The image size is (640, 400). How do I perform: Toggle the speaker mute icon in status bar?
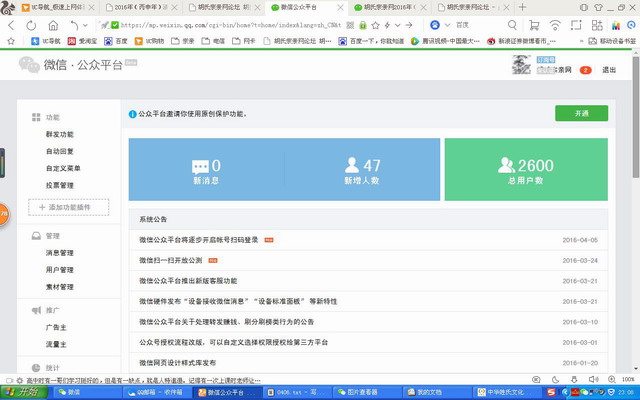593,380
